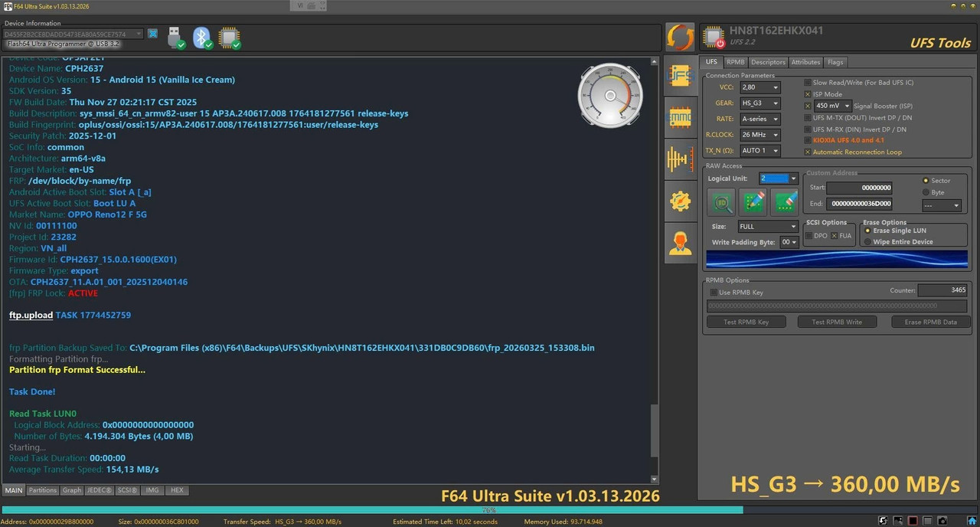The width and height of the screenshot is (980, 527).
Task: Open the Logical Unit dropdown
Action: pyautogui.click(x=779, y=178)
